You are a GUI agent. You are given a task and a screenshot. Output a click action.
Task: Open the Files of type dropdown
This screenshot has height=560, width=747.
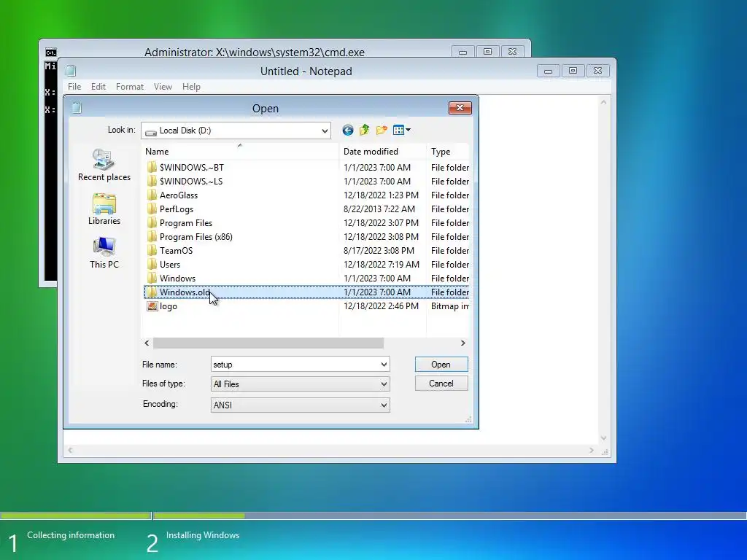click(x=384, y=384)
